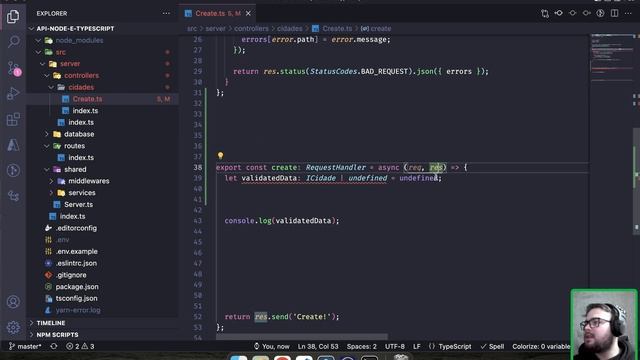Click 'console.log(validatedData);' on line 43
This screenshot has width=640, height=360.
[282, 221]
